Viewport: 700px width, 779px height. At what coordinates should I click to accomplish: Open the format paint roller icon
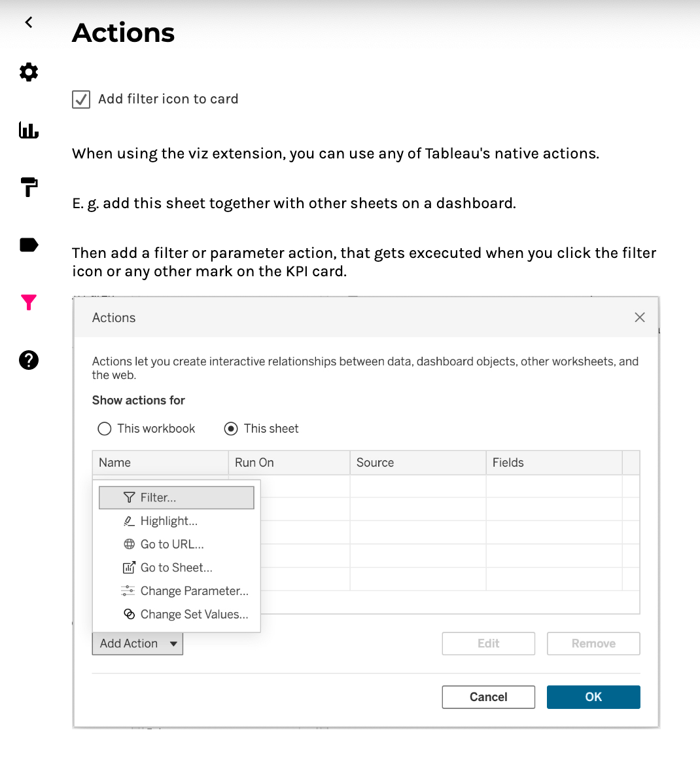tap(29, 187)
